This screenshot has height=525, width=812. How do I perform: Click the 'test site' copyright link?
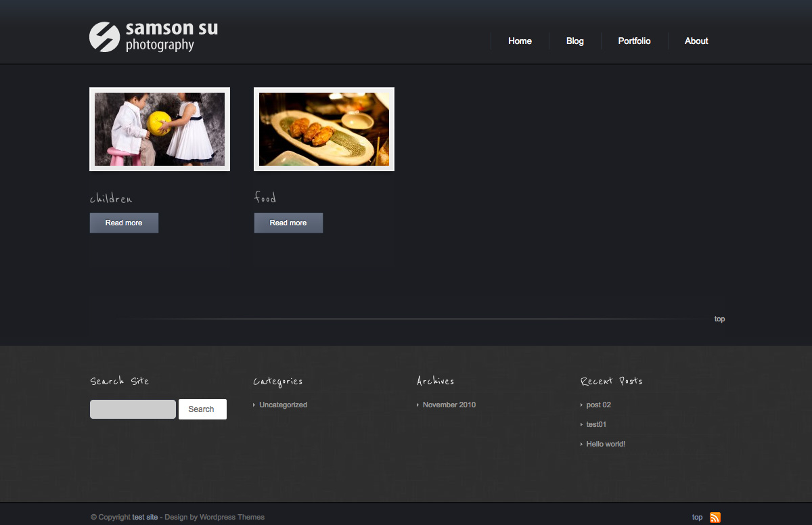point(145,518)
